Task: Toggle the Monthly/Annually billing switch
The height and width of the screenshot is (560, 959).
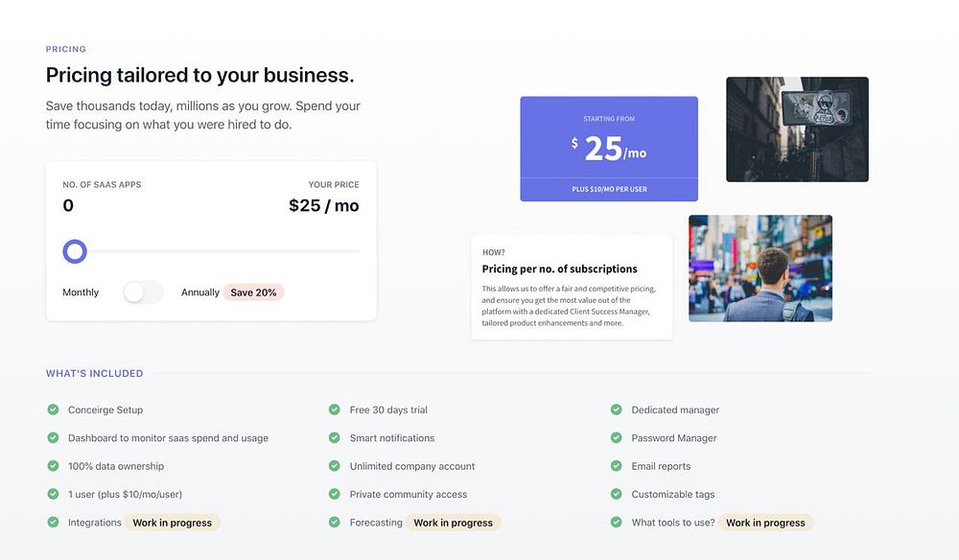Action: pyautogui.click(x=143, y=292)
